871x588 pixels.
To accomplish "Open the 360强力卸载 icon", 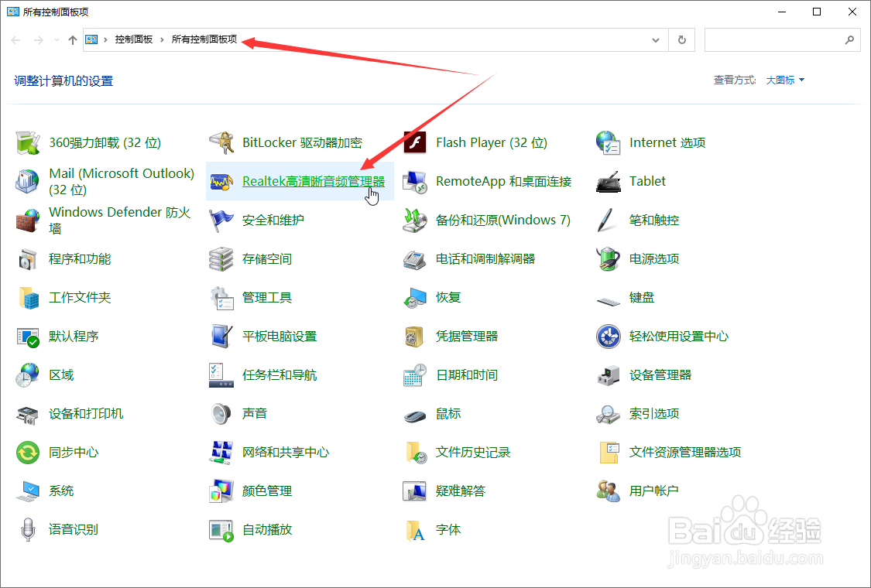I will point(28,142).
